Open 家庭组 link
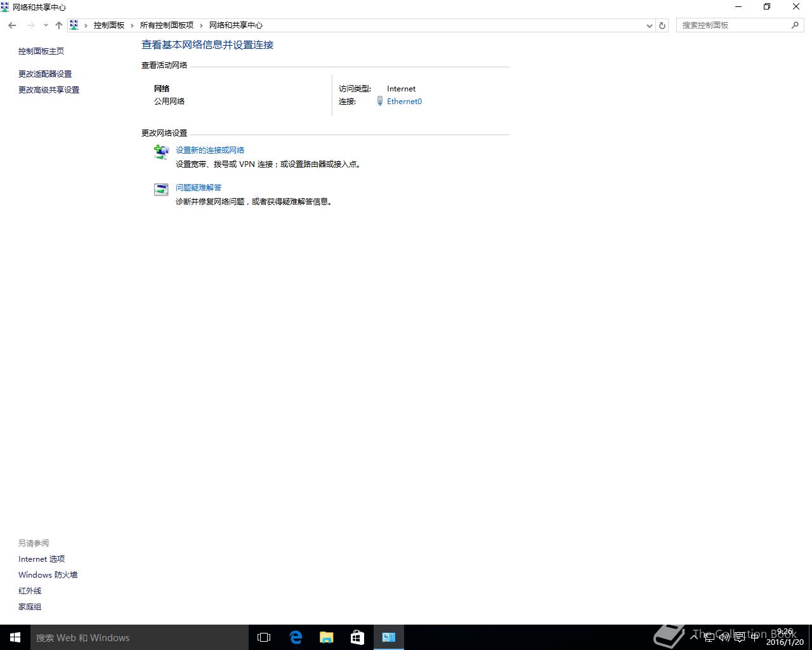The width and height of the screenshot is (812, 650). [30, 607]
